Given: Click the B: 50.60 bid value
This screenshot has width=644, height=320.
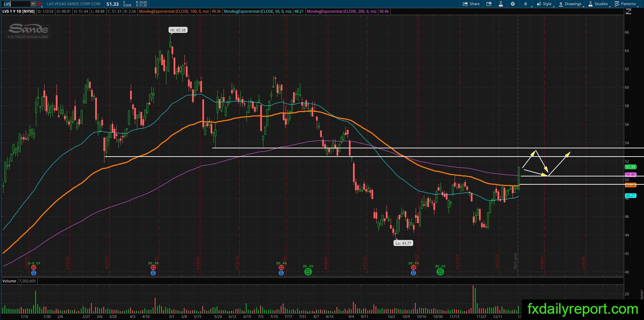Looking at the screenshot, I should (141, 2).
